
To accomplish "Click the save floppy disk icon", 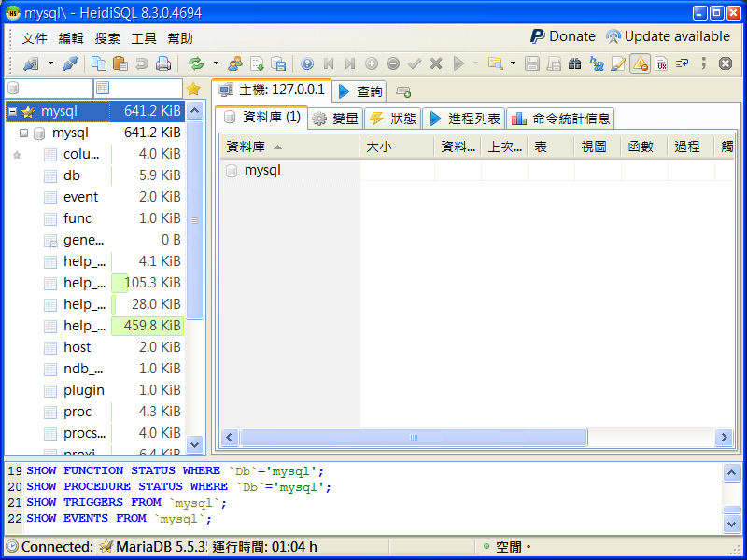I will tap(531, 63).
